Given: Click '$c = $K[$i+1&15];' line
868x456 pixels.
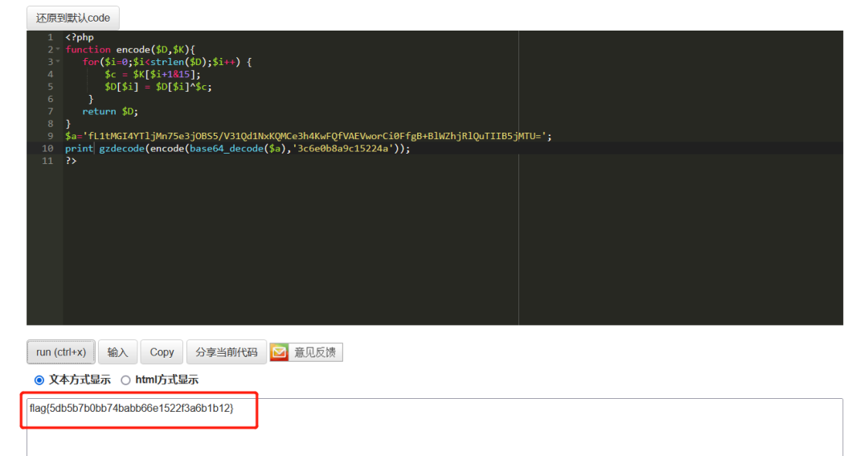Looking at the screenshot, I should tap(153, 74).
